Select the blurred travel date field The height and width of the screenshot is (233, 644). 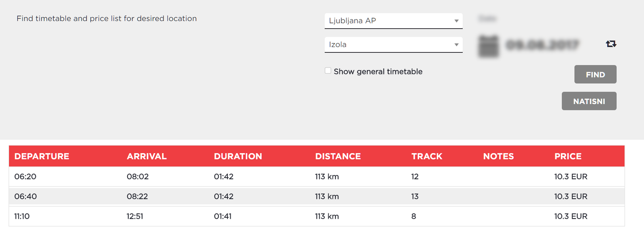point(541,45)
